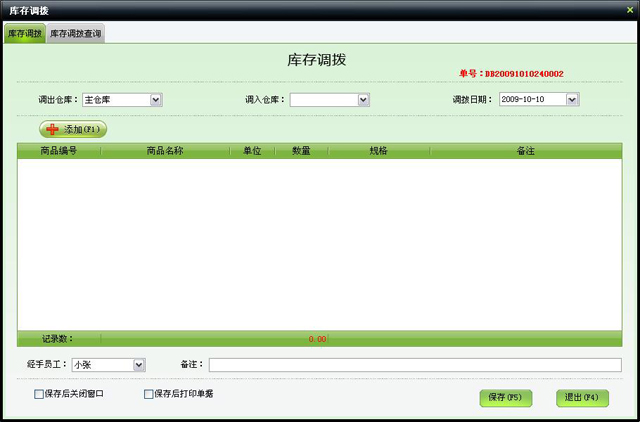Select the 单位 column header
Screen dimensions: 640x422
pyautogui.click(x=252, y=151)
